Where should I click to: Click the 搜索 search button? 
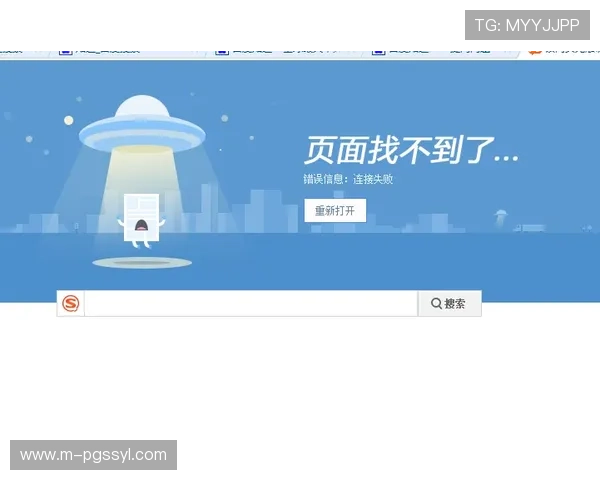tap(450, 304)
